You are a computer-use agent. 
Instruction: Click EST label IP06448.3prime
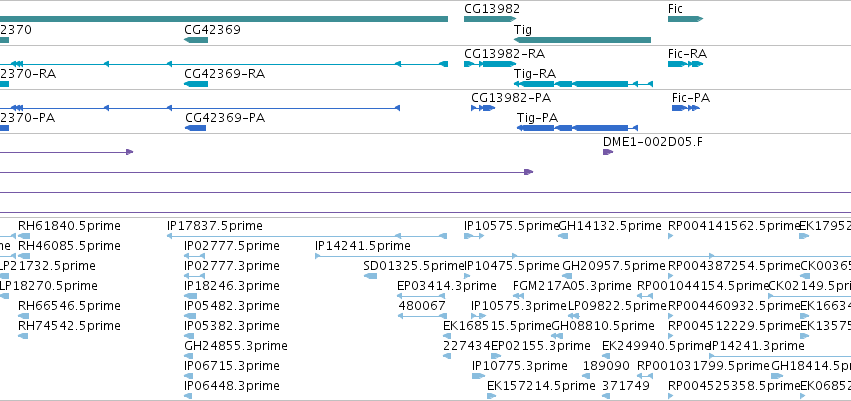232,386
